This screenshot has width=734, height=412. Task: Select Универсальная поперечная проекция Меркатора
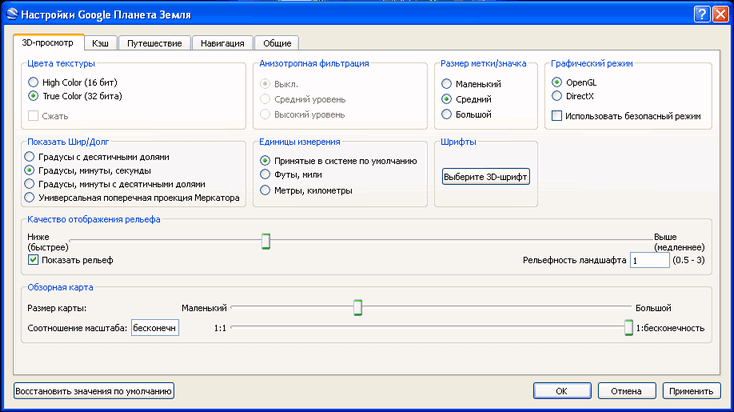coord(132,198)
